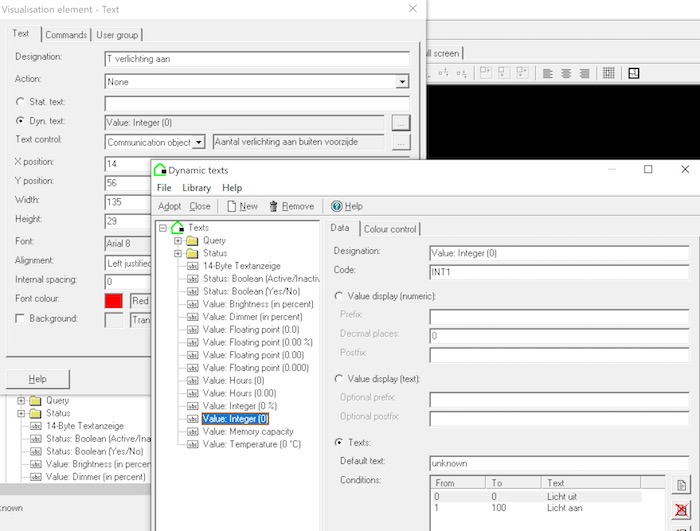Click the Close button in Dynamic texts toolbar
The image size is (700, 531).
(x=200, y=206)
